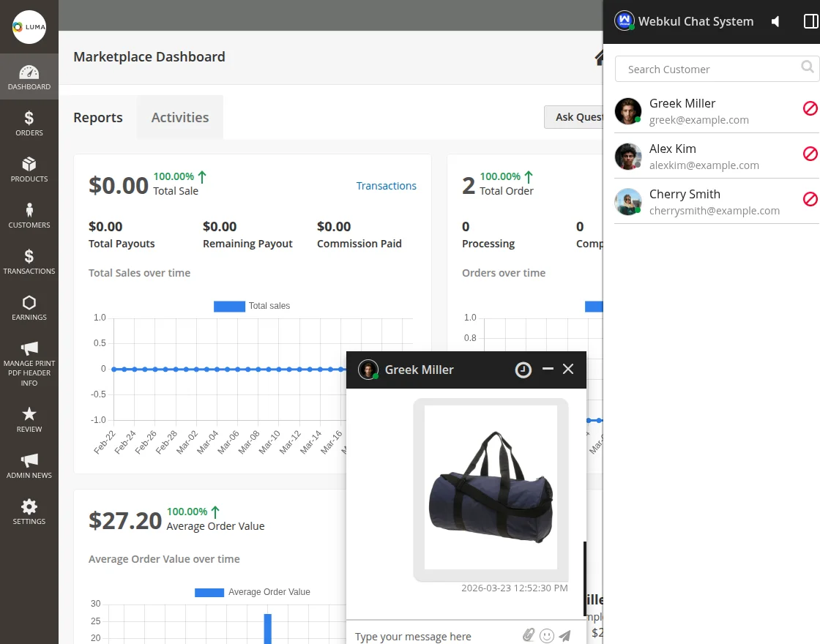Close the Greek Miller chat window

click(568, 369)
